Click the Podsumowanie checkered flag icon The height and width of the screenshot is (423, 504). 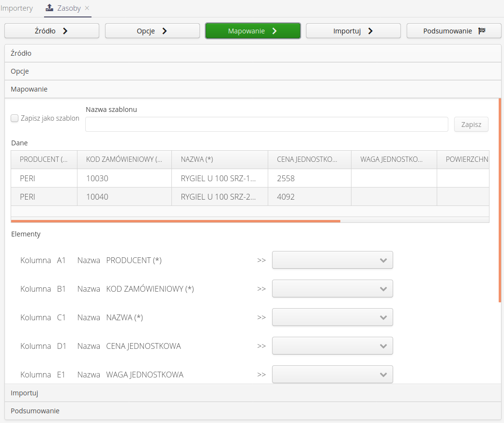tap(482, 31)
